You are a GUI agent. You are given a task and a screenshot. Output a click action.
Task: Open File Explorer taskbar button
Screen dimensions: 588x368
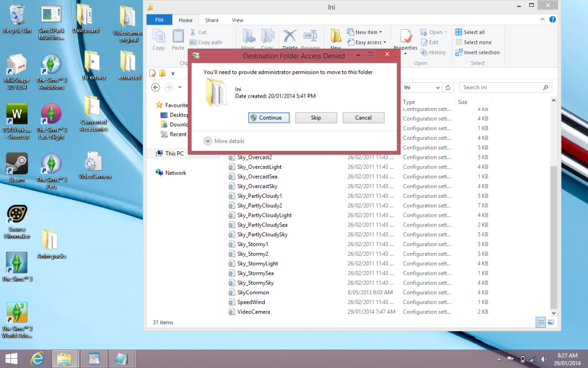click(x=64, y=359)
